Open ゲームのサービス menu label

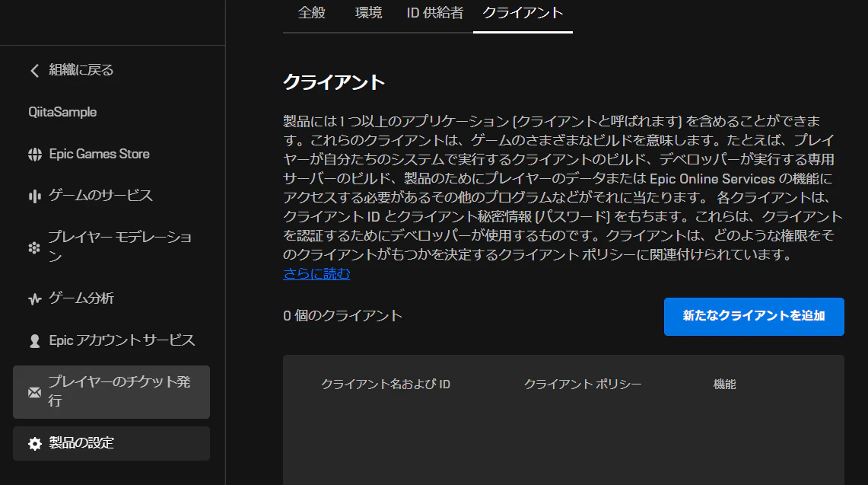[100, 195]
